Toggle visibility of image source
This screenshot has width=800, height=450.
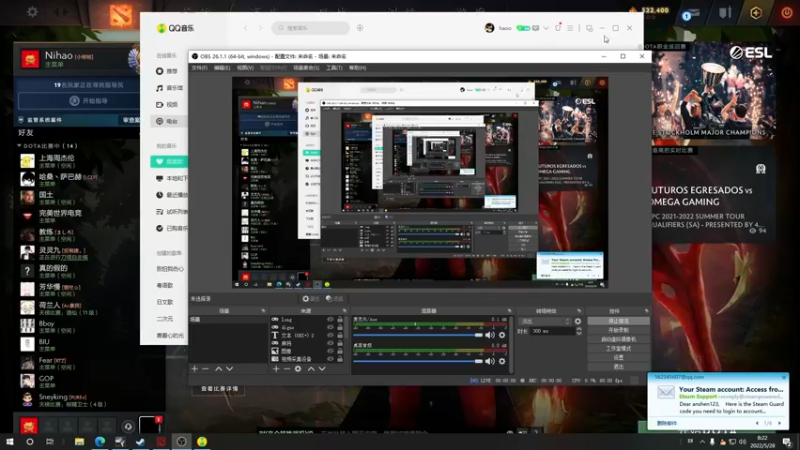tap(330, 351)
